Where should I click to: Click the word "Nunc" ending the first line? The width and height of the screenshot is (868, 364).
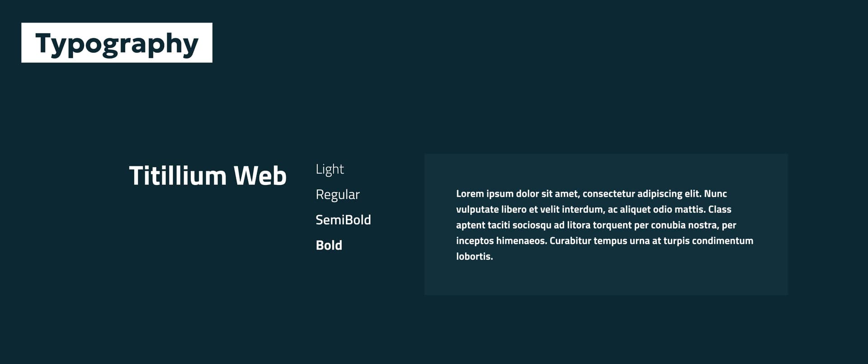coord(715,194)
